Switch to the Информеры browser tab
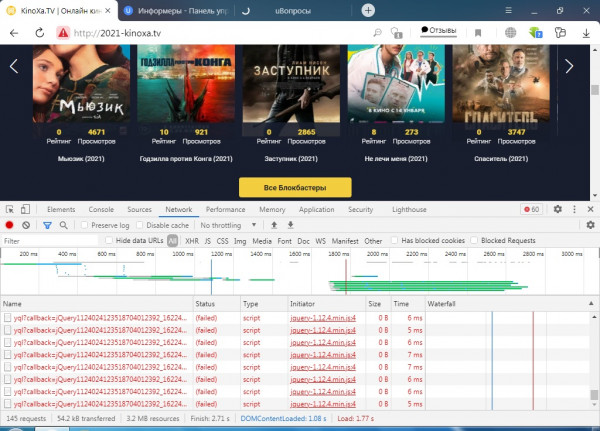Viewport: 600px width, 431px height. [x=176, y=11]
